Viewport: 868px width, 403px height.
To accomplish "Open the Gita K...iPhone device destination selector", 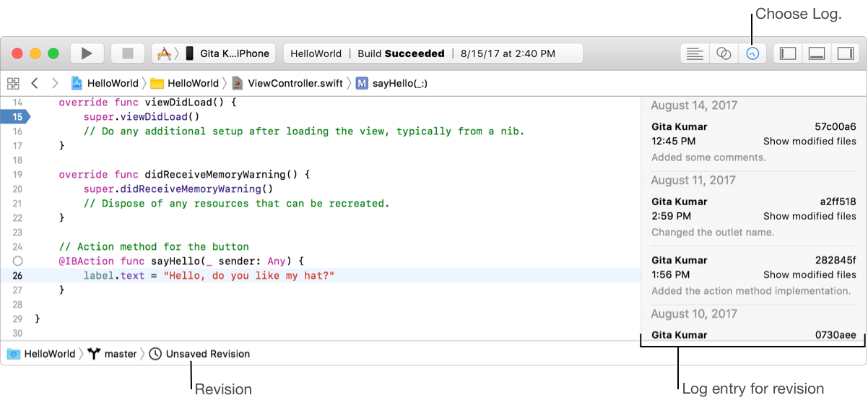I will click(228, 53).
